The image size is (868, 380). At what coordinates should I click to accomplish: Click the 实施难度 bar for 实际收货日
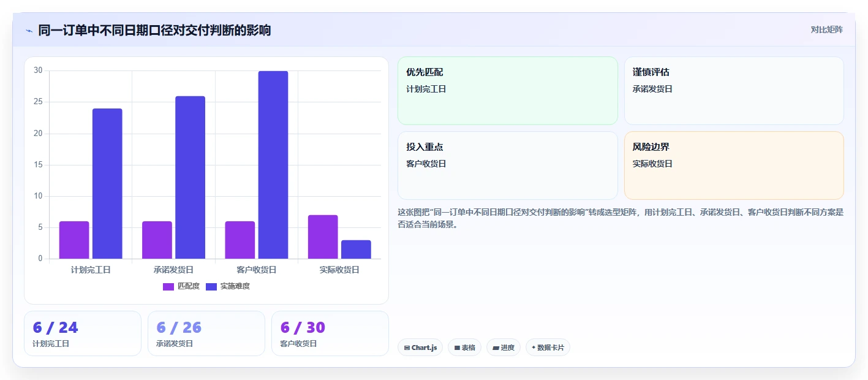(x=356, y=249)
